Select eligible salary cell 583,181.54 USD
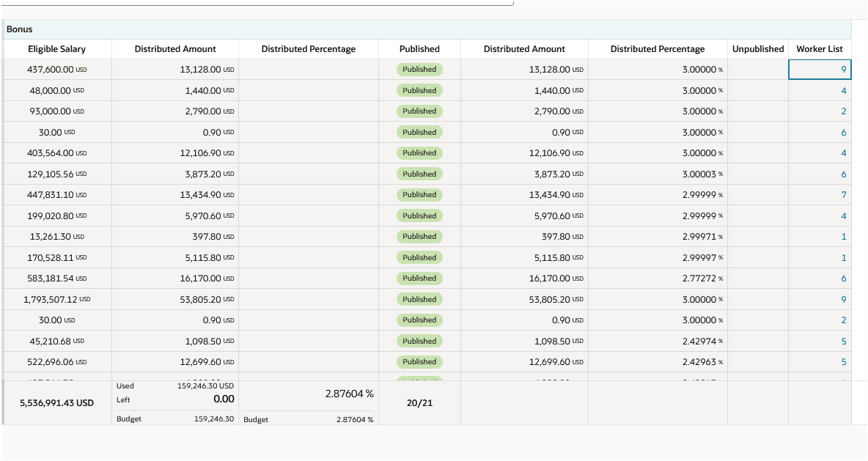 (57, 279)
